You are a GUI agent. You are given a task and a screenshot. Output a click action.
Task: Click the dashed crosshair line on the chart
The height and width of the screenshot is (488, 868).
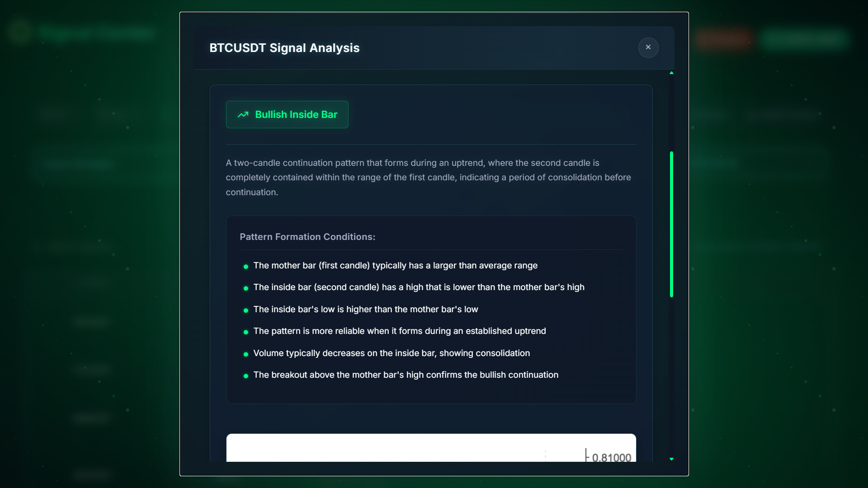pos(546,454)
